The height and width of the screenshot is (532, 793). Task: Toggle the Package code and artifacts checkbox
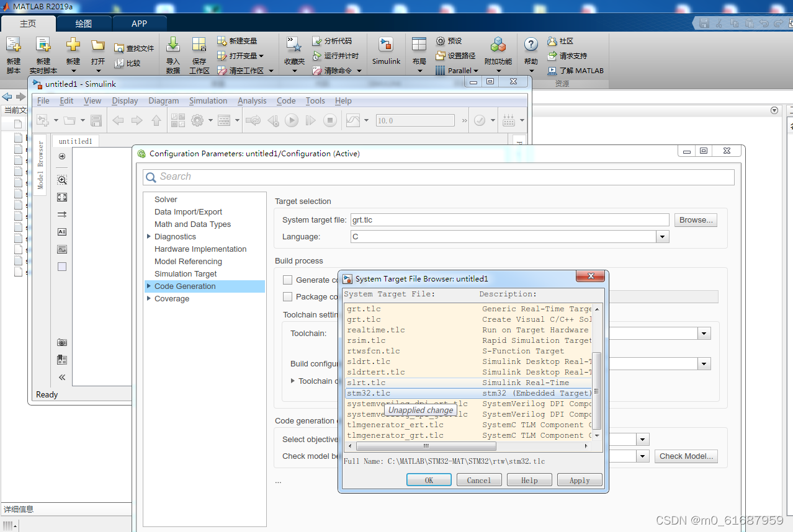[x=287, y=296]
